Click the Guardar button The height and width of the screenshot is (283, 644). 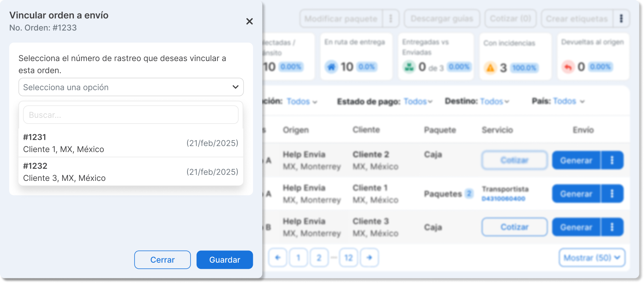225,260
